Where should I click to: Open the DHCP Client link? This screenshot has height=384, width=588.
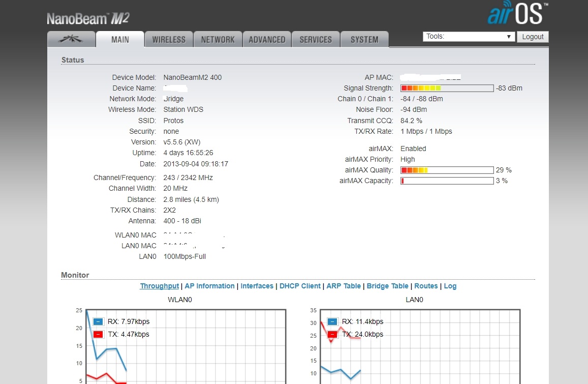[300, 286]
